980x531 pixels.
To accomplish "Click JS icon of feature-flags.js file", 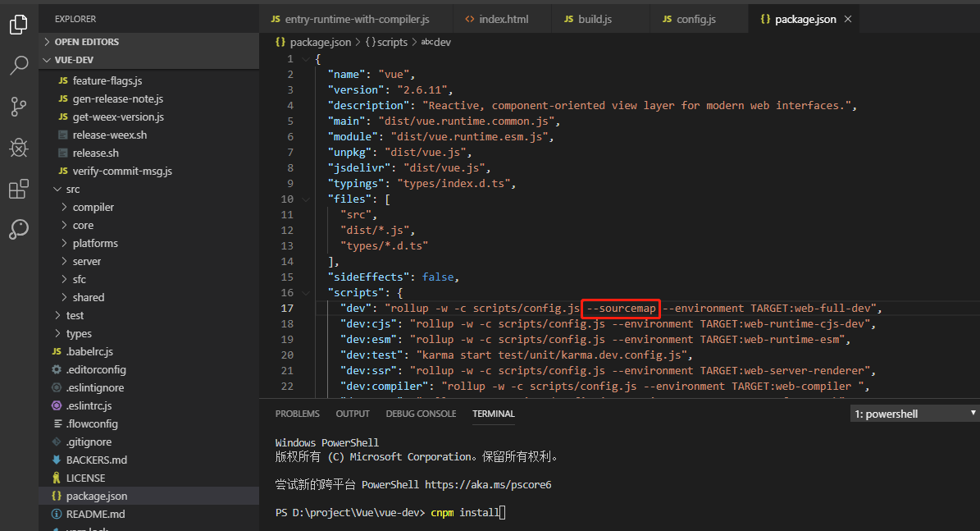I will tap(63, 80).
